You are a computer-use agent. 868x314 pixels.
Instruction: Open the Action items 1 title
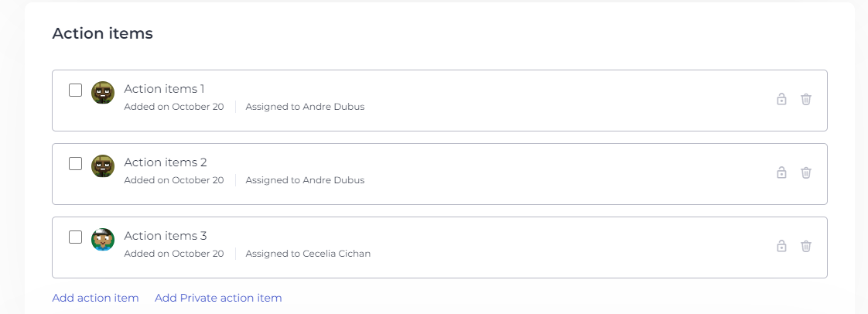tap(164, 89)
